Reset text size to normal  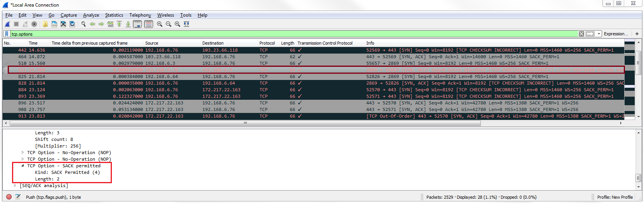[178, 24]
